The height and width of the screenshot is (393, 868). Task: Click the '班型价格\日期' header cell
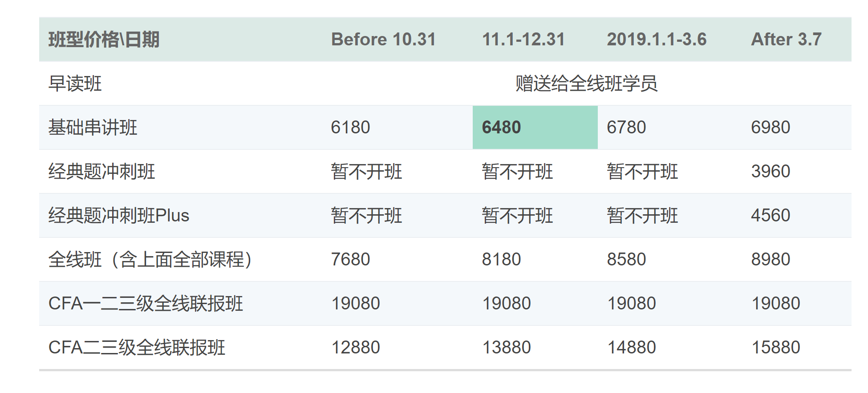coord(104,40)
